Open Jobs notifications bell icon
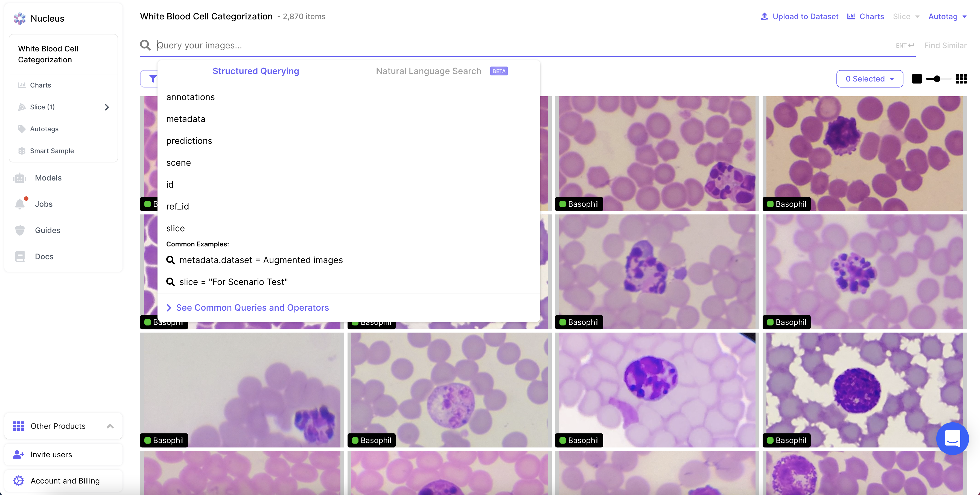The width and height of the screenshot is (980, 495). (20, 204)
